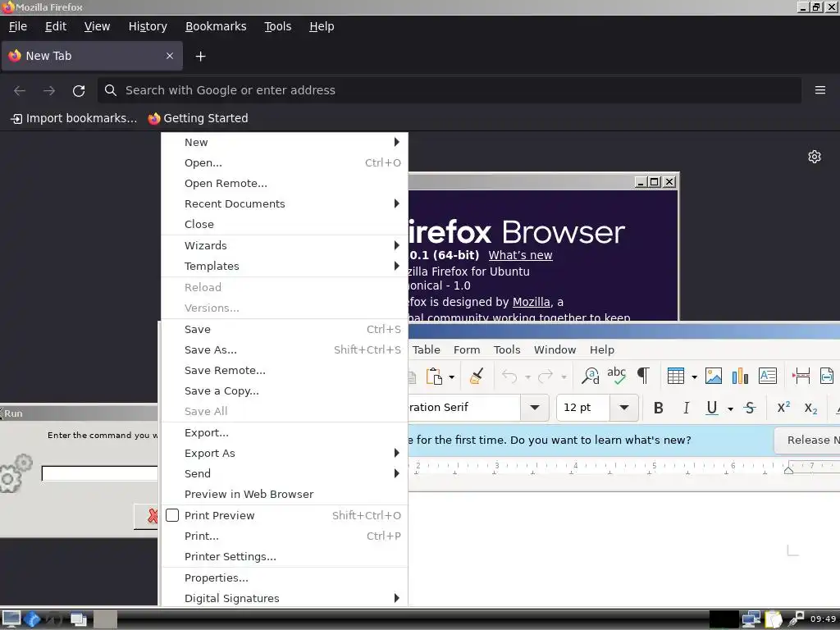Insert page break icon in Writer toolbar
The image size is (840, 630).
pos(801,376)
